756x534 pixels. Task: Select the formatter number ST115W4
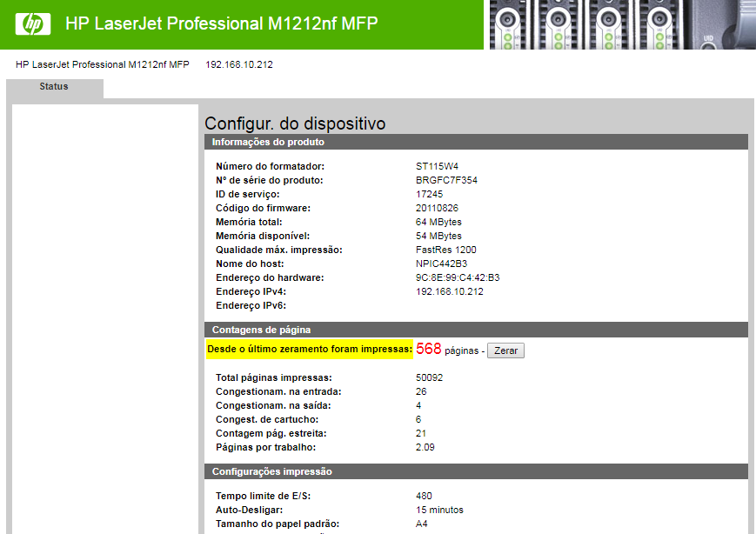437,166
